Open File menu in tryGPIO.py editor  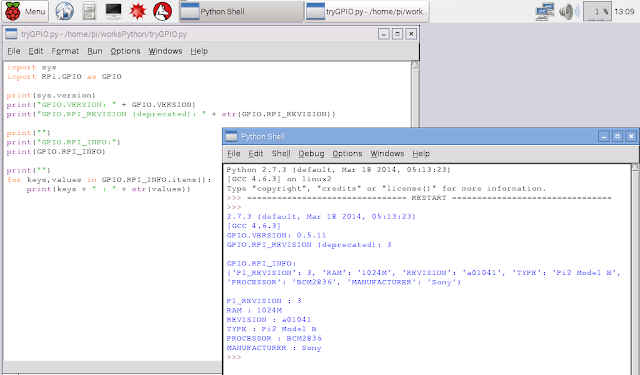(13, 51)
